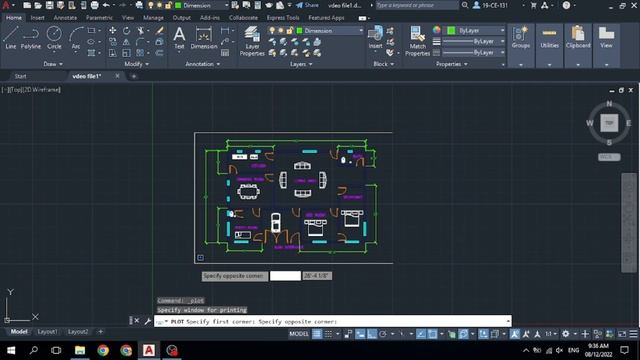This screenshot has height=360, width=640.
Task: Add a new drawing tab with plus
Action: (x=133, y=76)
